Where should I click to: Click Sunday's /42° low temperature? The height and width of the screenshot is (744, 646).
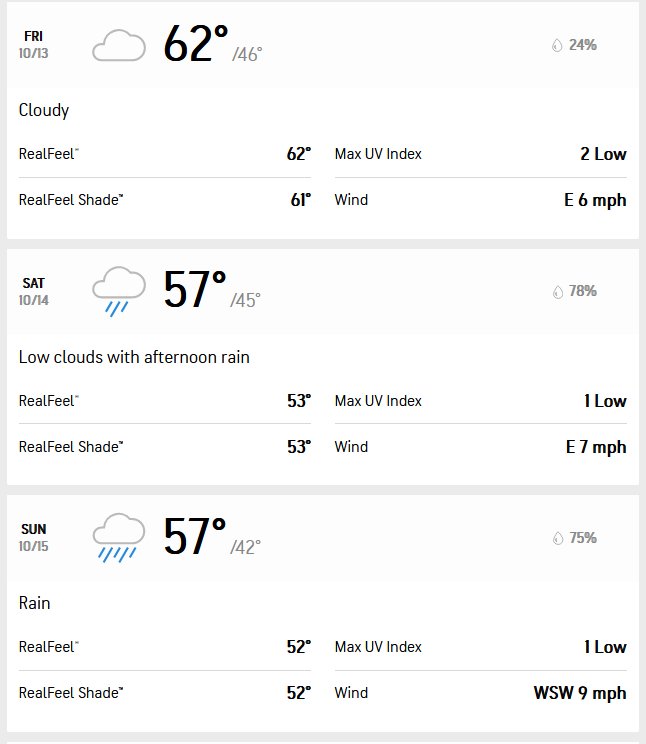(245, 547)
